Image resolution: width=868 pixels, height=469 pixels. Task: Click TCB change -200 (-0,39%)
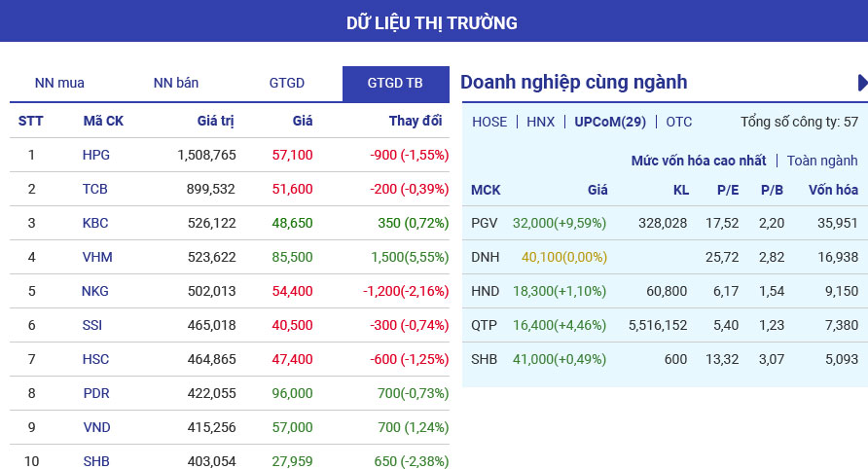pyautogui.click(x=409, y=189)
